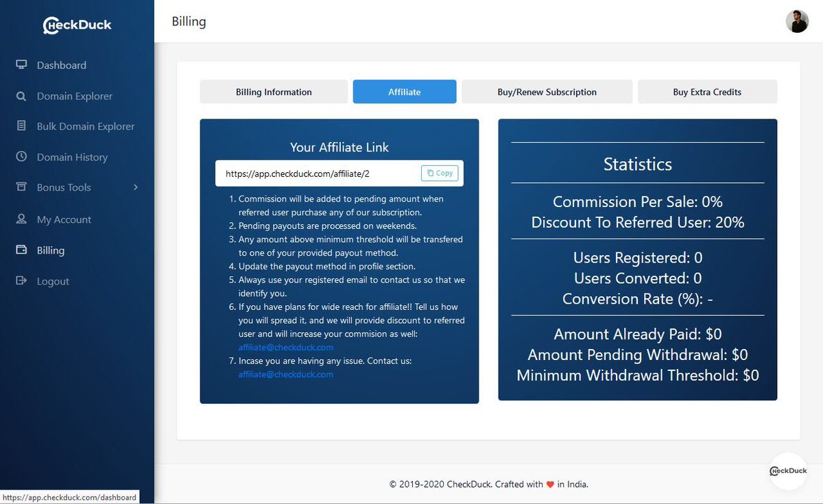Click the Statistics heading
The width and height of the screenshot is (823, 504).
pos(638,164)
